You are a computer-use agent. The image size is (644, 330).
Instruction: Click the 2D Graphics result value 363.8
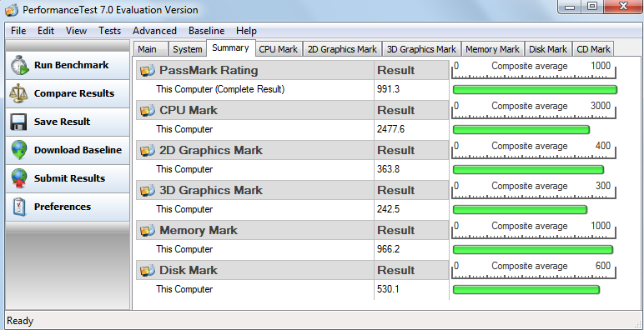388,169
